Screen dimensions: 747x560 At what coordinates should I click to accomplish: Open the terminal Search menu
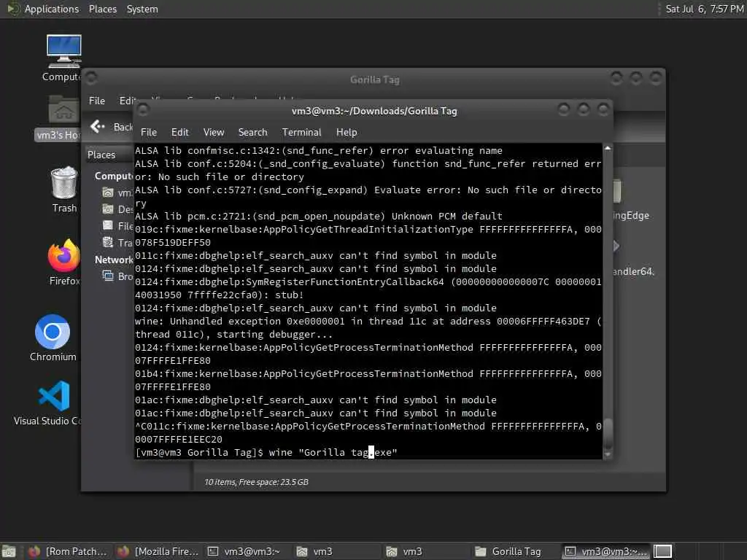tap(252, 133)
